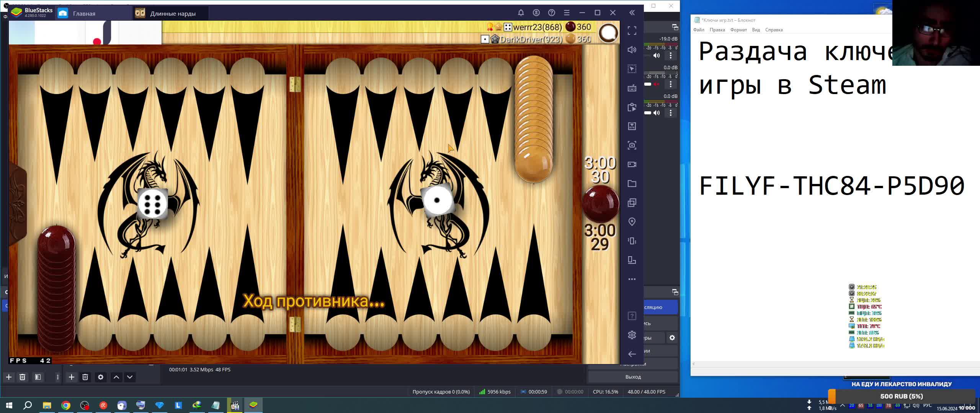Unmute the red muted OBS audio channel

[x=657, y=84]
